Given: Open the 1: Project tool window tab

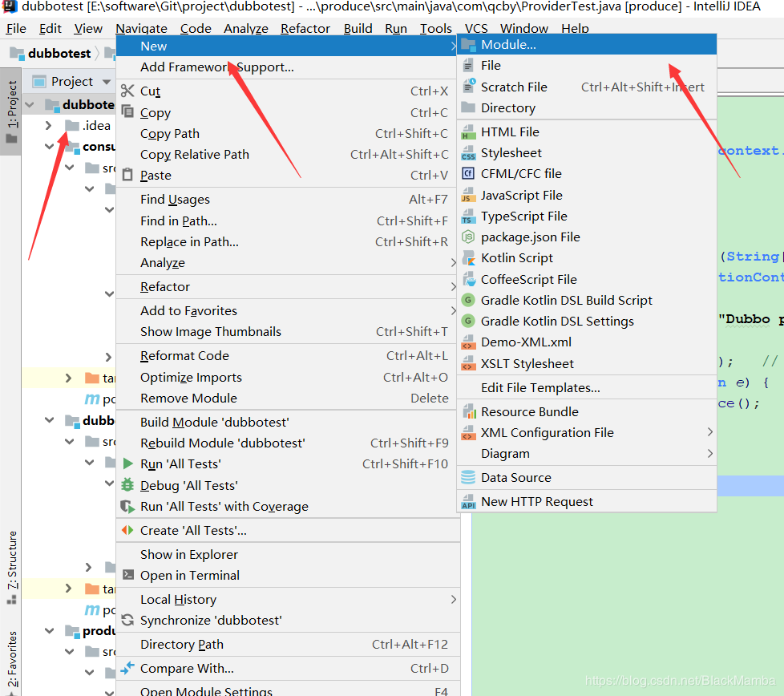Looking at the screenshot, I should click(11, 111).
